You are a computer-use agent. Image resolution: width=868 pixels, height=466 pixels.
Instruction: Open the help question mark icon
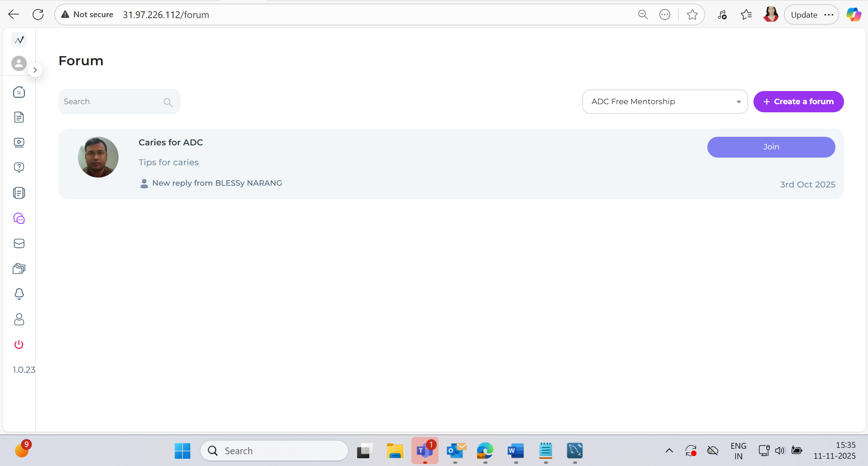[19, 168]
